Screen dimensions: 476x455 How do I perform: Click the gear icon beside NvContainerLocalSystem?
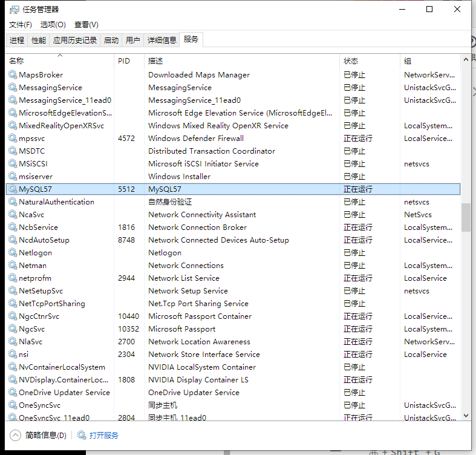pos(13,367)
